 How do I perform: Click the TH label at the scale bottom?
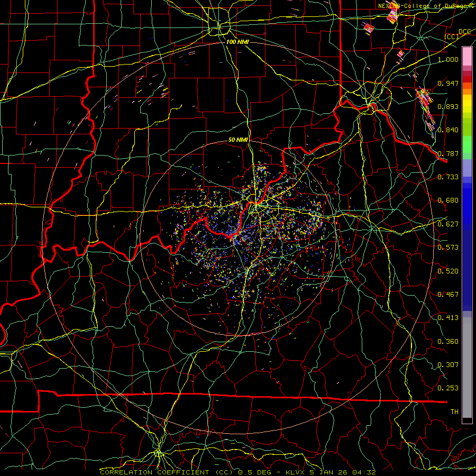[x=454, y=412]
